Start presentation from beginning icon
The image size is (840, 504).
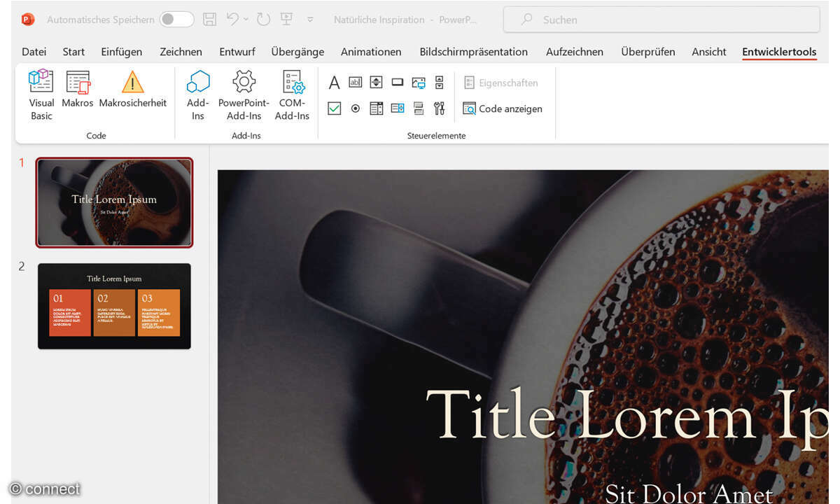pos(286,20)
